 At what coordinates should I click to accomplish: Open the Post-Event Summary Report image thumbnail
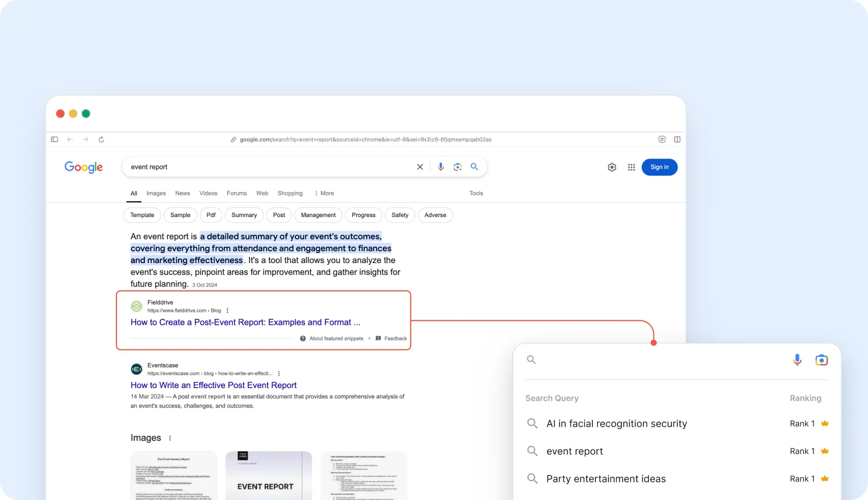[x=174, y=476]
